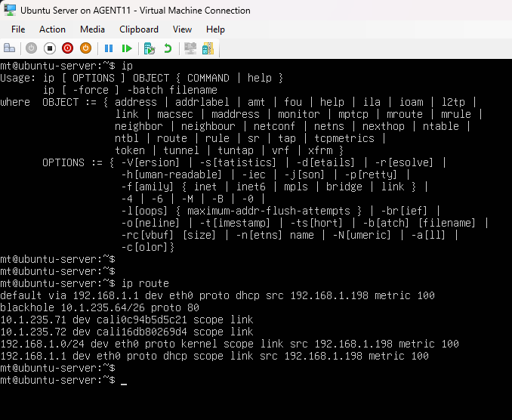The width and height of the screenshot is (512, 420).
Task: Open the Action menu
Action: tap(52, 29)
